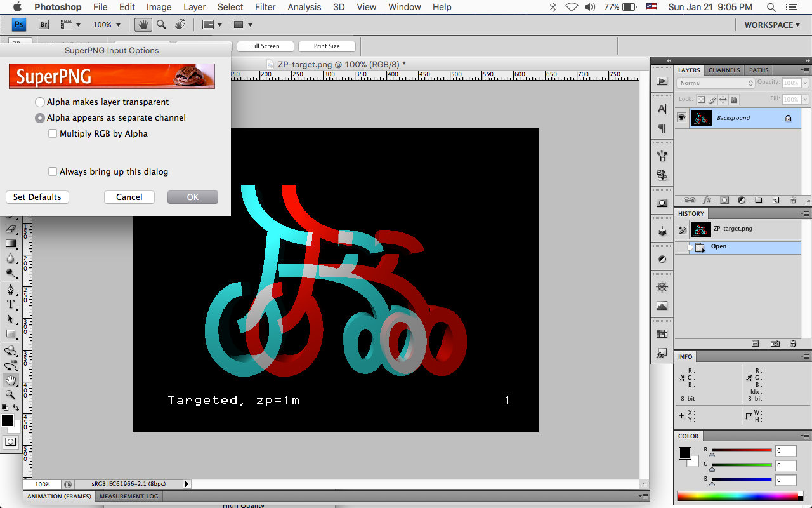Pick the Gradient tool in the toolbox
Viewport: 812px width, 508px height.
pyautogui.click(x=11, y=243)
